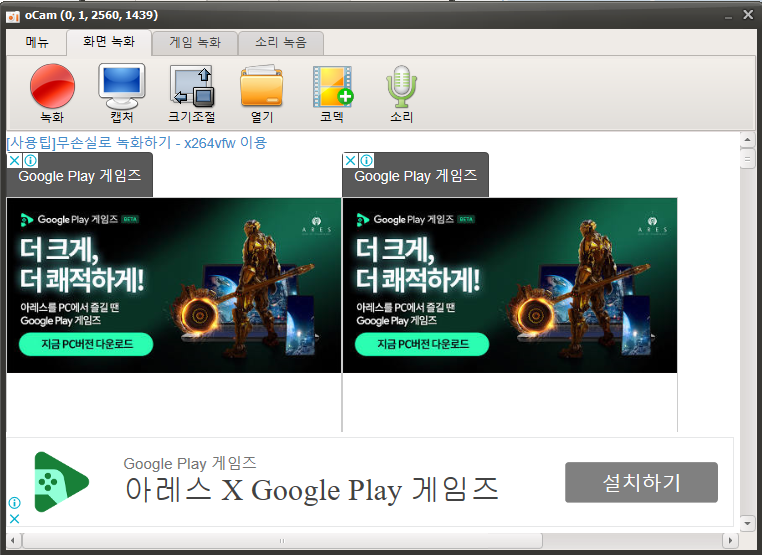This screenshot has height=555, width=762.
Task: Click the left ARES game banner image
Action: coord(174,285)
